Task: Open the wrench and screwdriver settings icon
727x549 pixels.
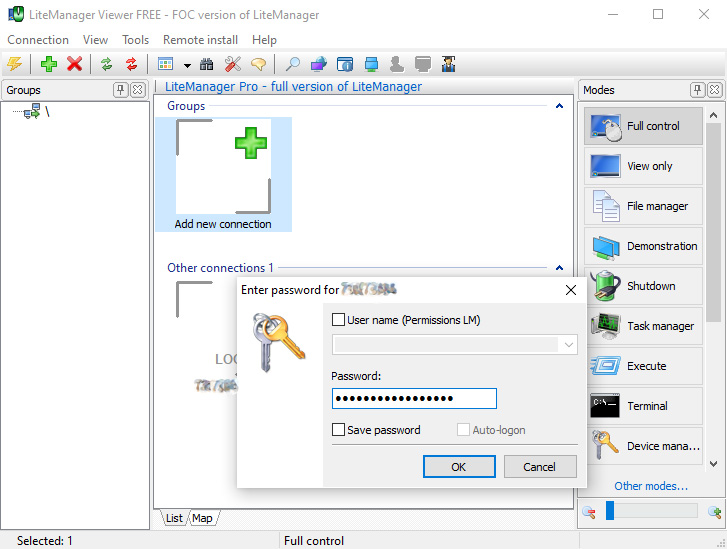Action: 233,64
